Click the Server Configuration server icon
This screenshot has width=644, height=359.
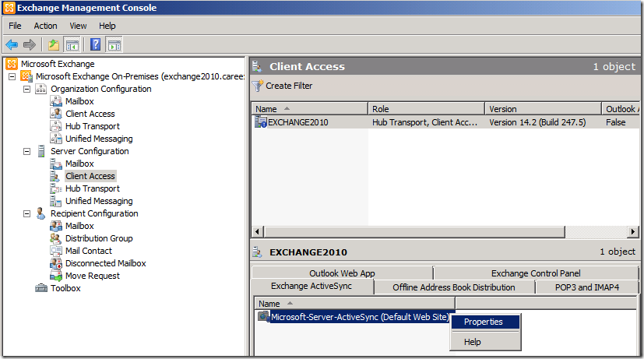[x=41, y=151]
